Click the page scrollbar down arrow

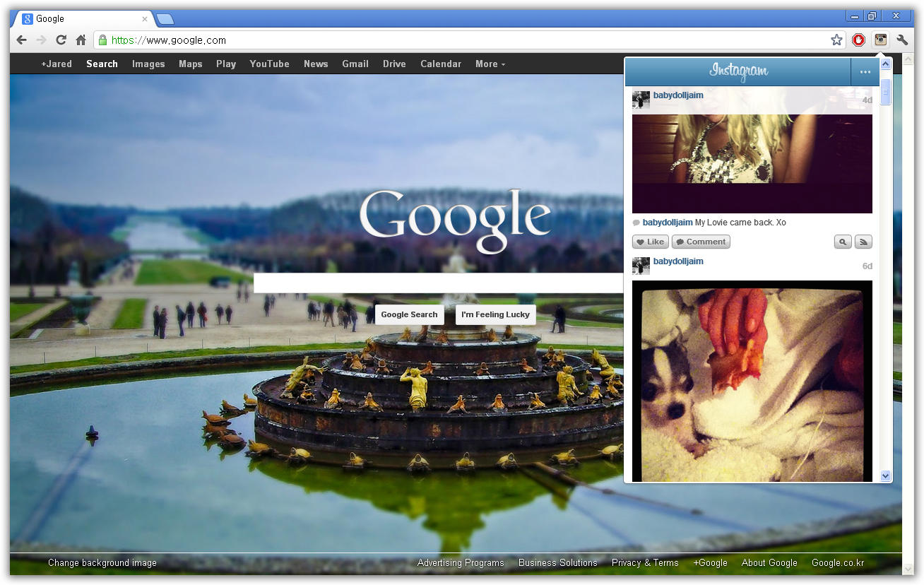(908, 569)
